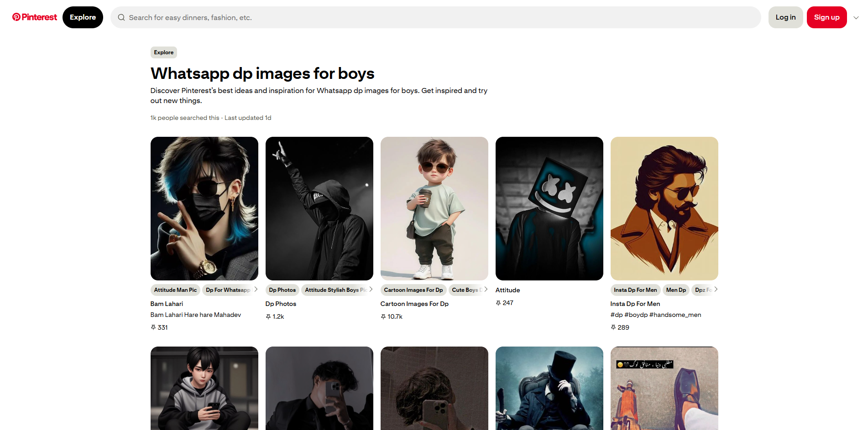Click the Dp Photos pin title
This screenshot has width=868, height=430.
[281, 304]
